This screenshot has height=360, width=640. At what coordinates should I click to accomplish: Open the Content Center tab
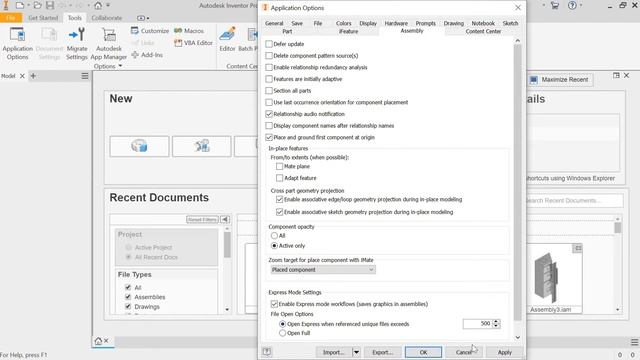click(x=483, y=31)
